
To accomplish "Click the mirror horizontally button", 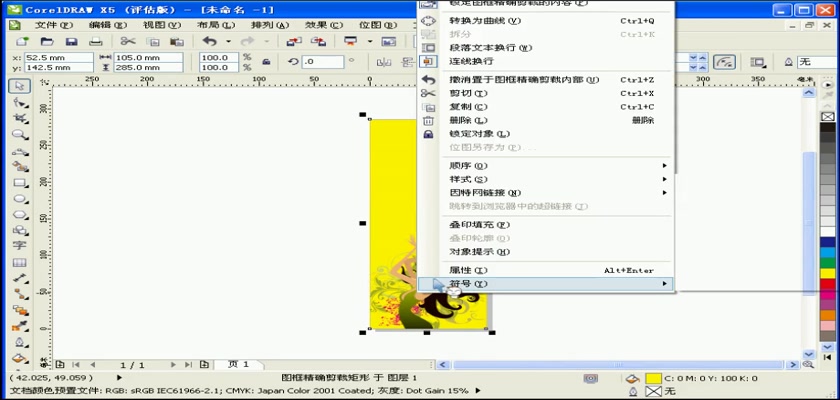I will point(384,62).
